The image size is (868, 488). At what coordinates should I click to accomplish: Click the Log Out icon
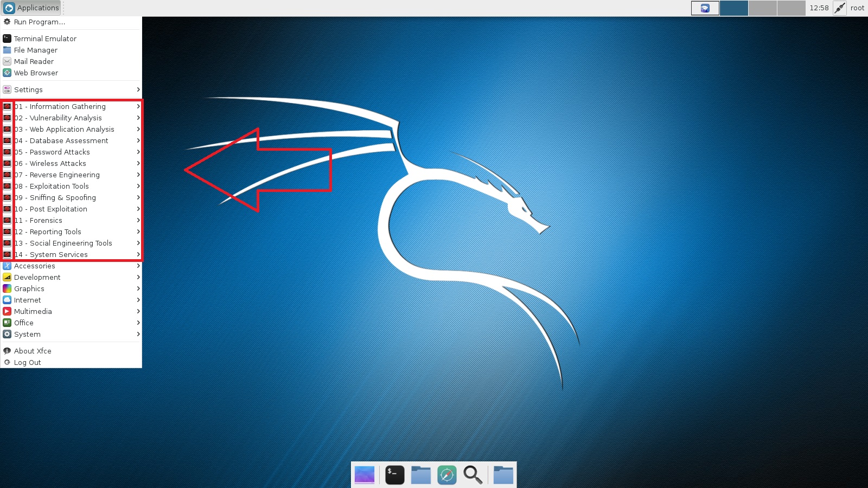coord(7,362)
